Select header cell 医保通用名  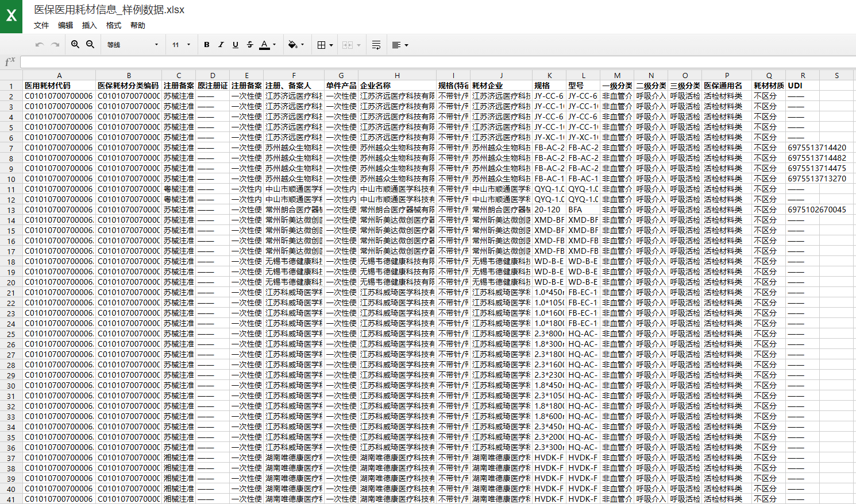pyautogui.click(x=727, y=86)
